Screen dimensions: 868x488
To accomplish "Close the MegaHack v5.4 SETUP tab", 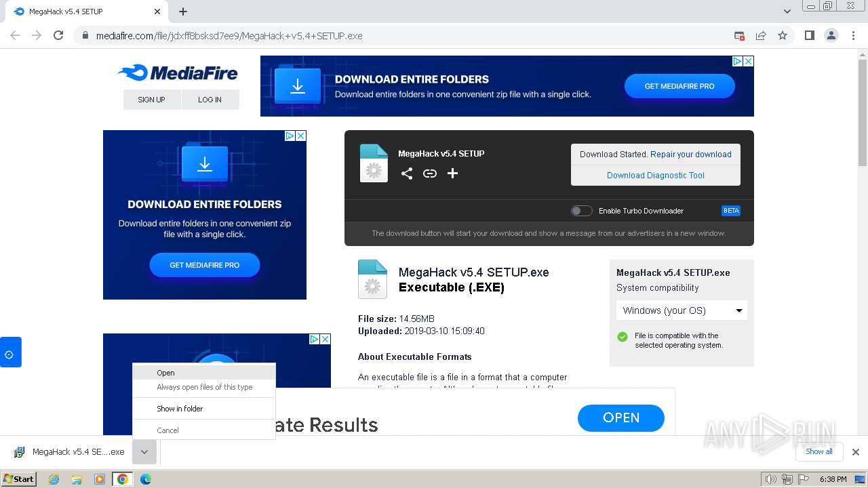I will click(x=157, y=12).
